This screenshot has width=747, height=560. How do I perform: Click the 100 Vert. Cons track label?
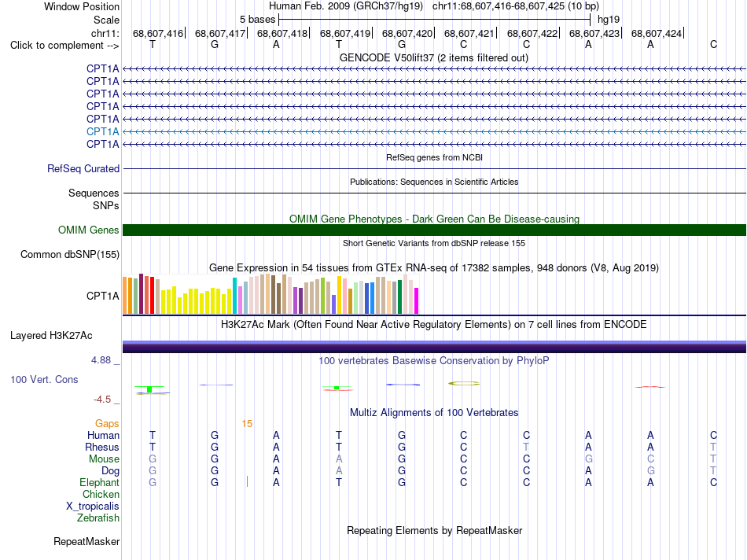44,379
